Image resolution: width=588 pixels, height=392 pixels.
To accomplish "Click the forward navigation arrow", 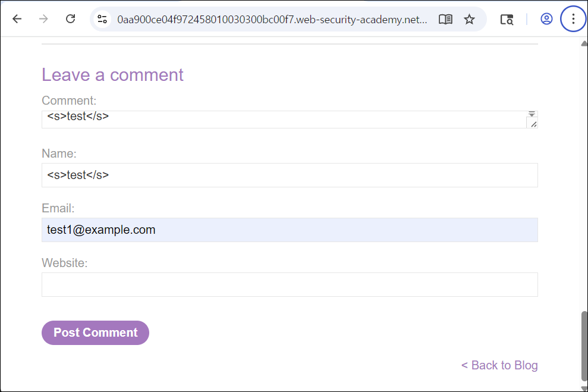I will pyautogui.click(x=43, y=19).
